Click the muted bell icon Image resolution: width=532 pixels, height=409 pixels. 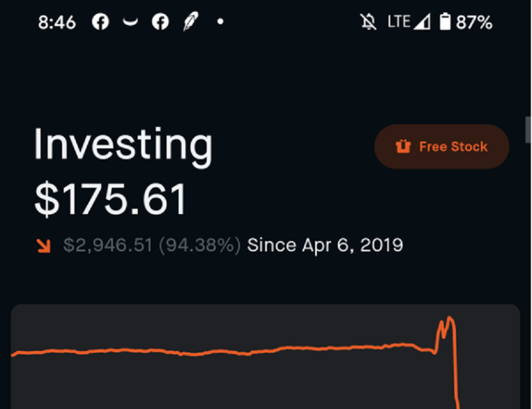pos(369,22)
